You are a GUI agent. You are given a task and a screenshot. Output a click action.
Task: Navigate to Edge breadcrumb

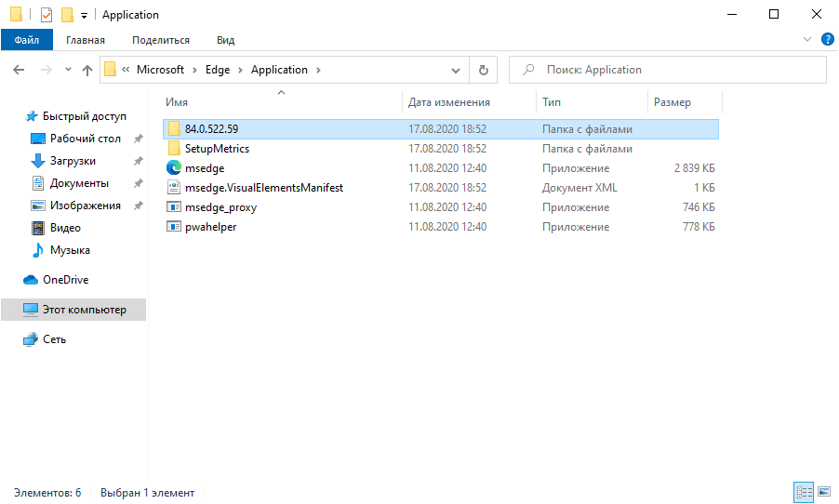[218, 70]
